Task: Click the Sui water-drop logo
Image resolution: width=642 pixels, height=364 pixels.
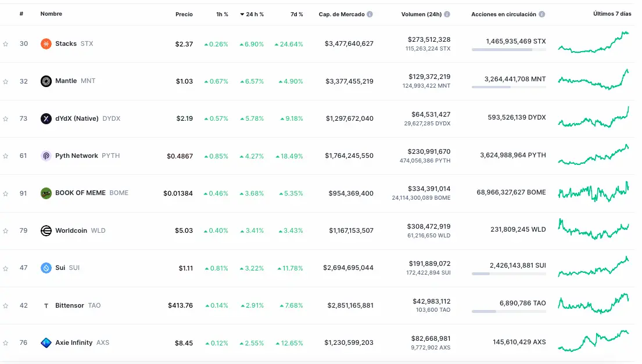Action: [45, 268]
